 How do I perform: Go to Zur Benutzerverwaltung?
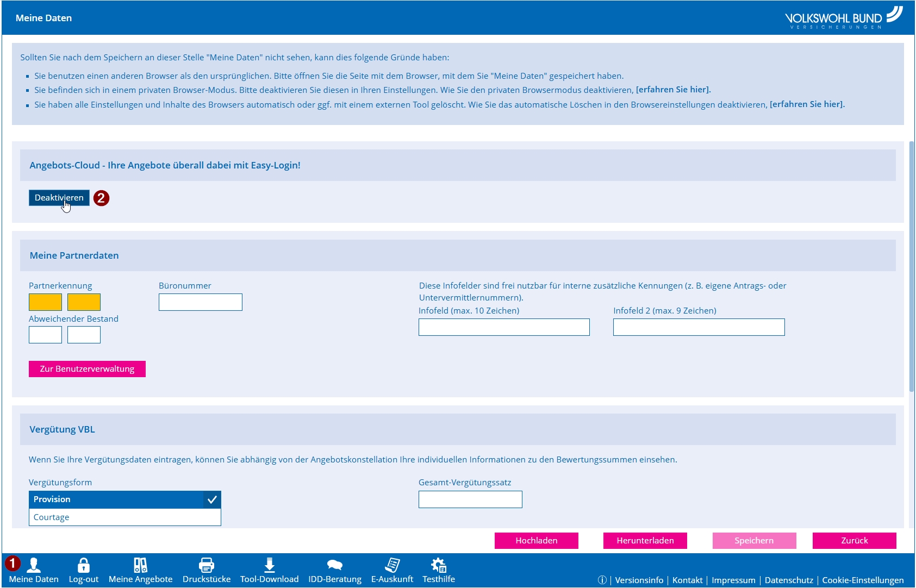coord(87,369)
